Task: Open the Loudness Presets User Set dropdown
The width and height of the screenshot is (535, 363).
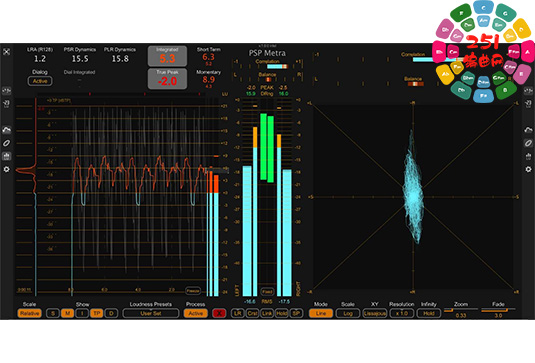Action: point(151,313)
